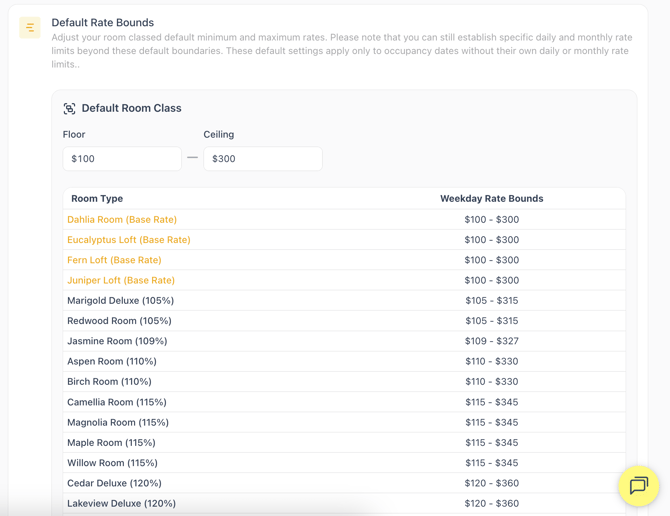670x516 pixels.
Task: Click the Default Room Class scan icon
Action: tap(69, 109)
